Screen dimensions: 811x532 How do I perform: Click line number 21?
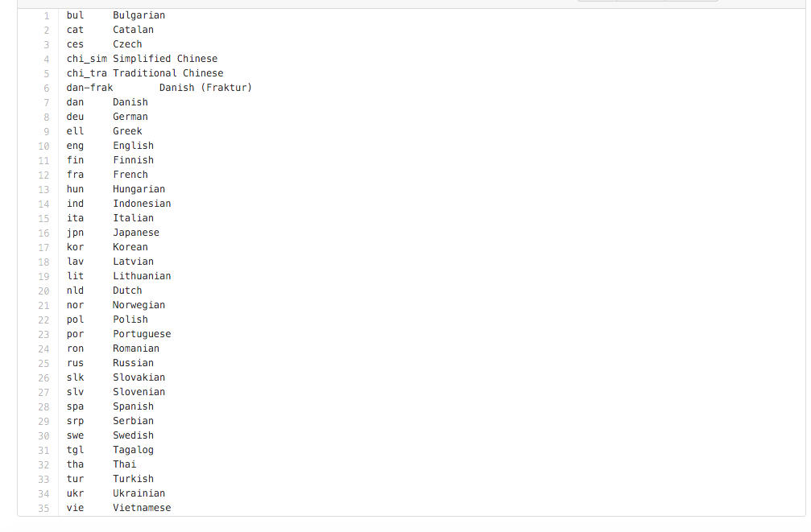click(x=44, y=306)
